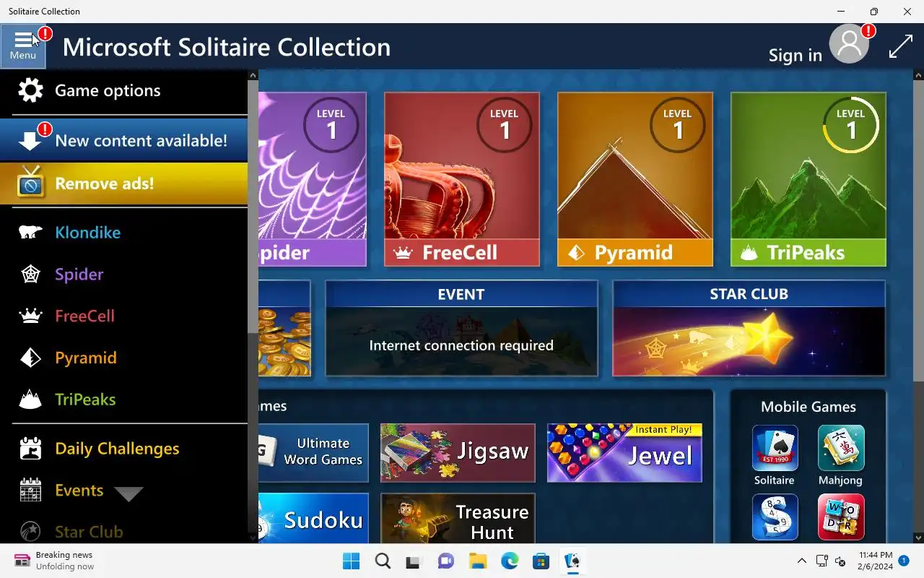Click the Remove ads TV icon

[x=30, y=184]
